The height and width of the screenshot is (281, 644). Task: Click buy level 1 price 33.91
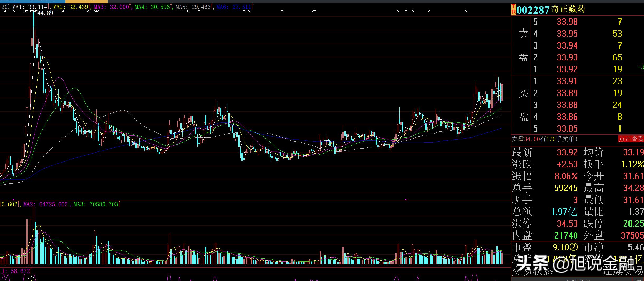click(567, 81)
